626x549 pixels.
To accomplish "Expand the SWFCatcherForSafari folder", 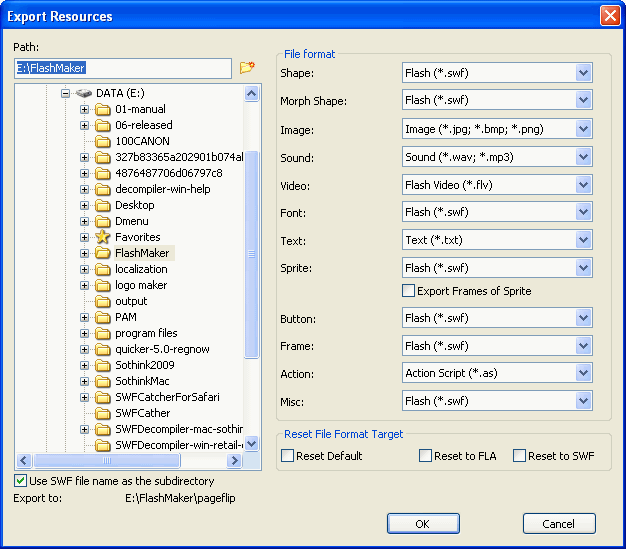I will tap(84, 397).
